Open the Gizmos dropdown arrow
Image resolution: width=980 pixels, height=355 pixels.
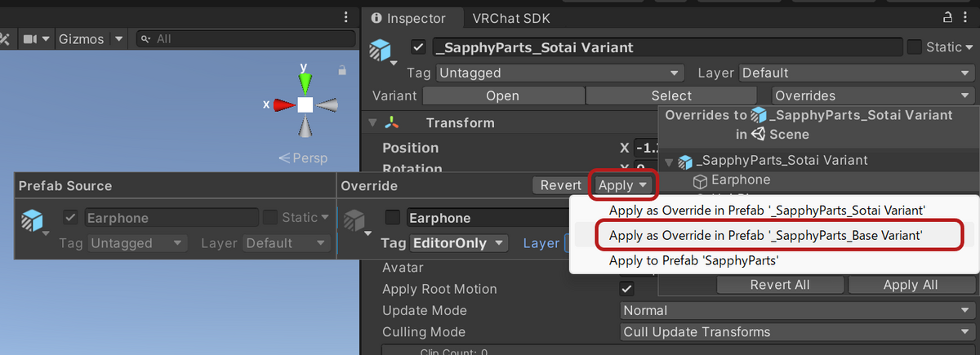118,38
